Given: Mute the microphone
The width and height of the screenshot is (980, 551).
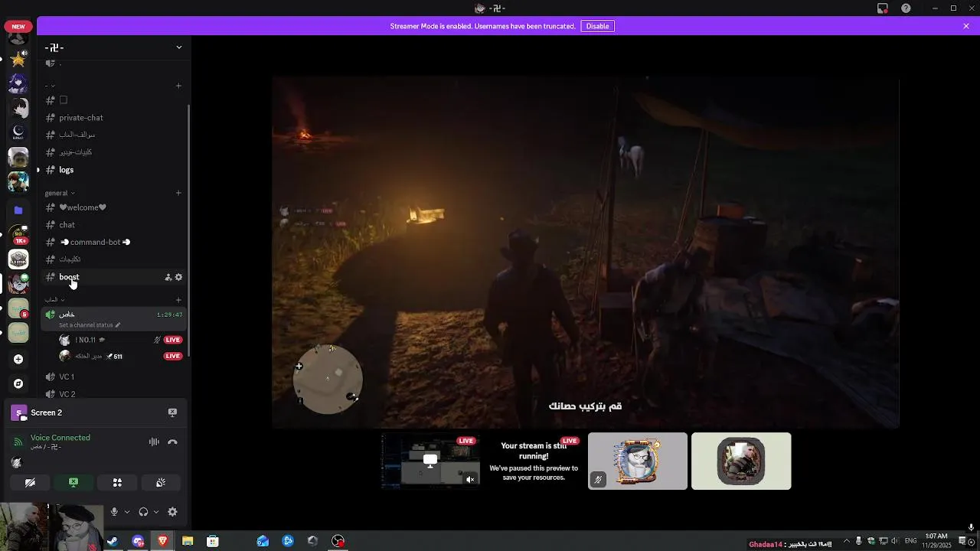Looking at the screenshot, I should 114,512.
